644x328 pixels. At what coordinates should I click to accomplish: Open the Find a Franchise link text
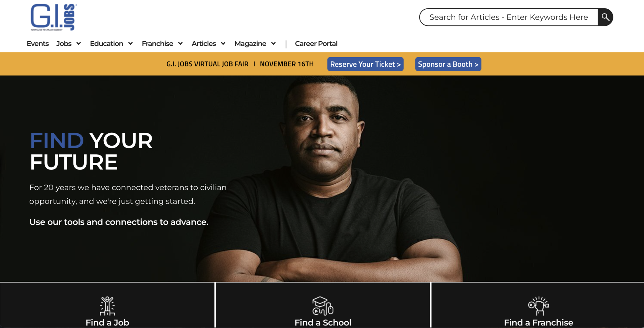[539, 323]
